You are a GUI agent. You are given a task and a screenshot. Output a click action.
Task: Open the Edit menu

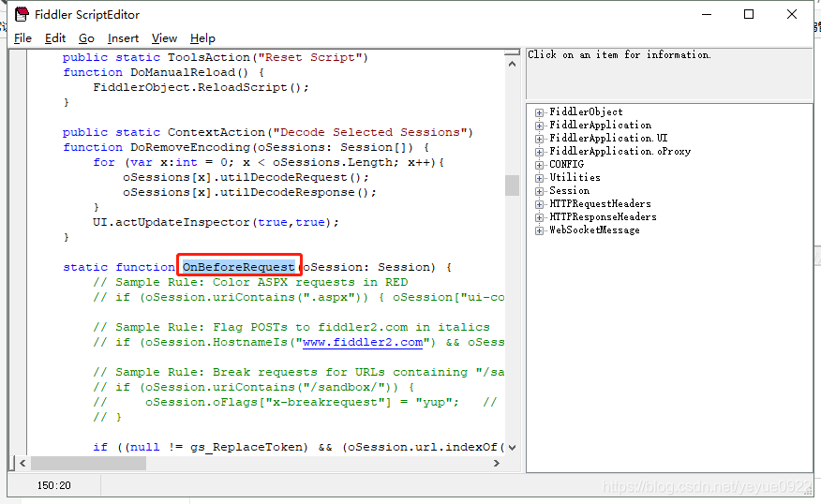[x=55, y=38]
